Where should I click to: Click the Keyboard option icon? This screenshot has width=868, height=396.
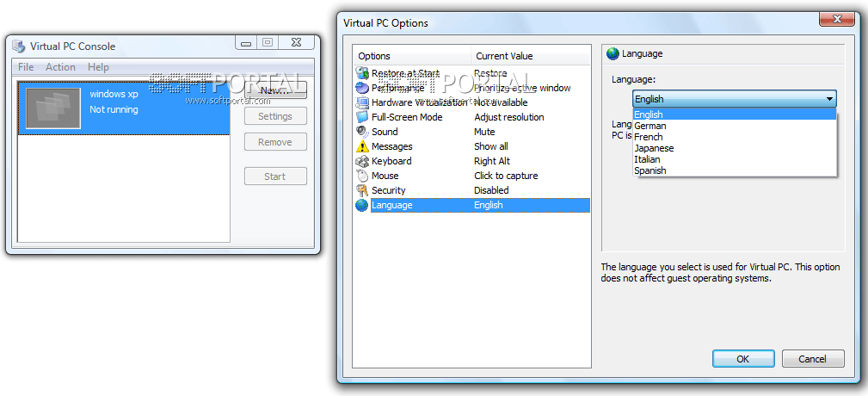362,161
